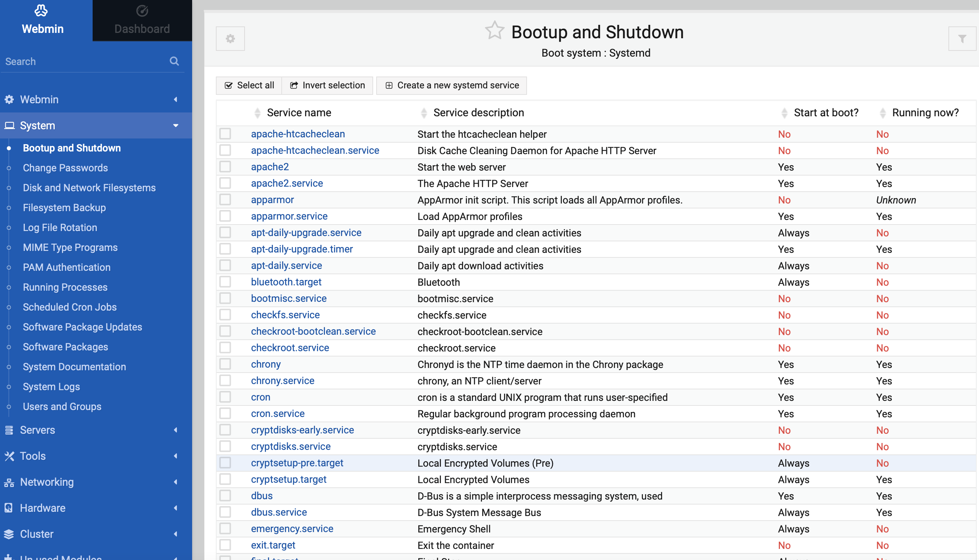This screenshot has height=560, width=979.
Task: Open Scheduled Cron Jobs menu item
Action: [70, 307]
